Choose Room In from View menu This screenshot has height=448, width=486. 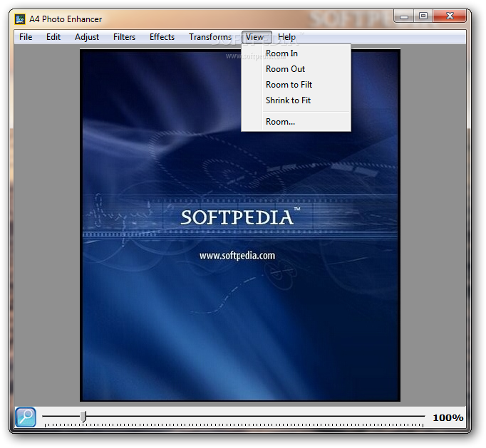296,53
